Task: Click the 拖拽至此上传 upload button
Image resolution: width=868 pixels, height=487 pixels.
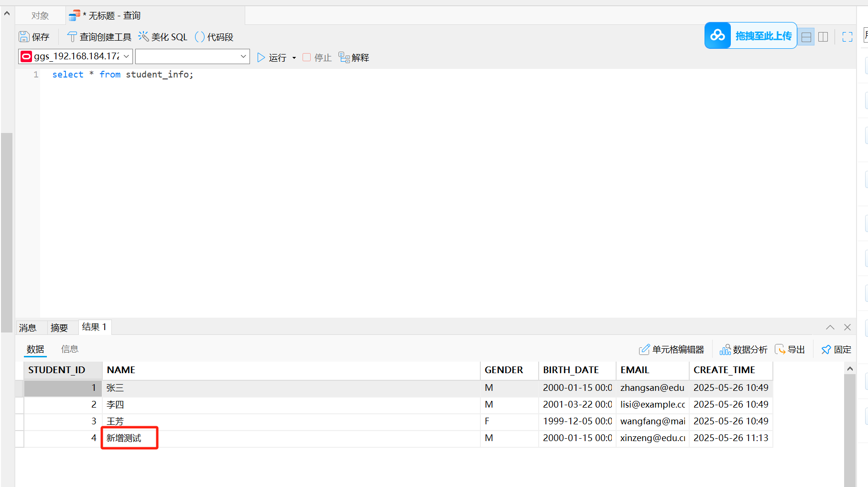Action: [x=751, y=35]
